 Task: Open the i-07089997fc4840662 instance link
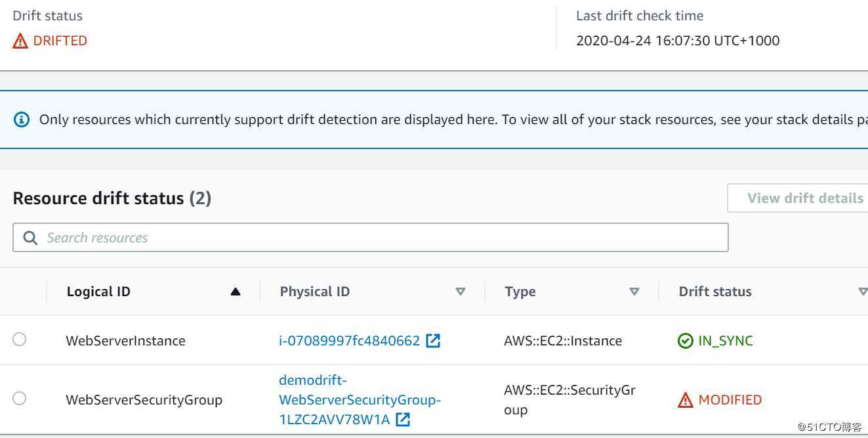[349, 340]
